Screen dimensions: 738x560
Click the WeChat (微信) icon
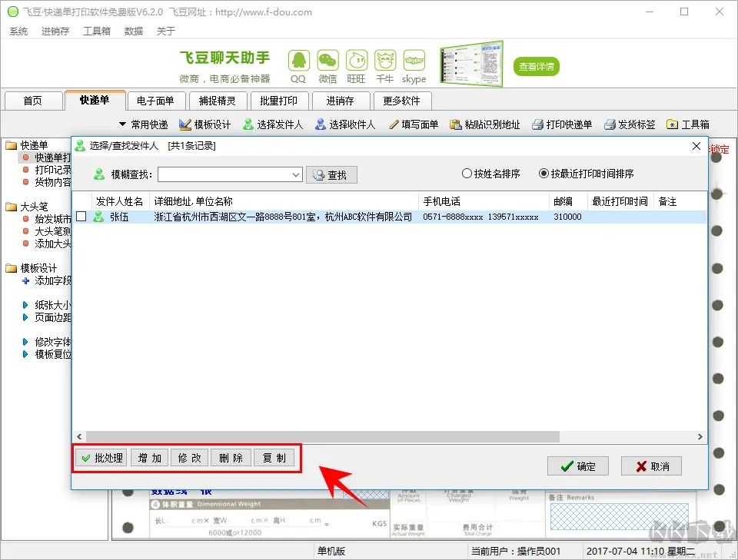(327, 60)
